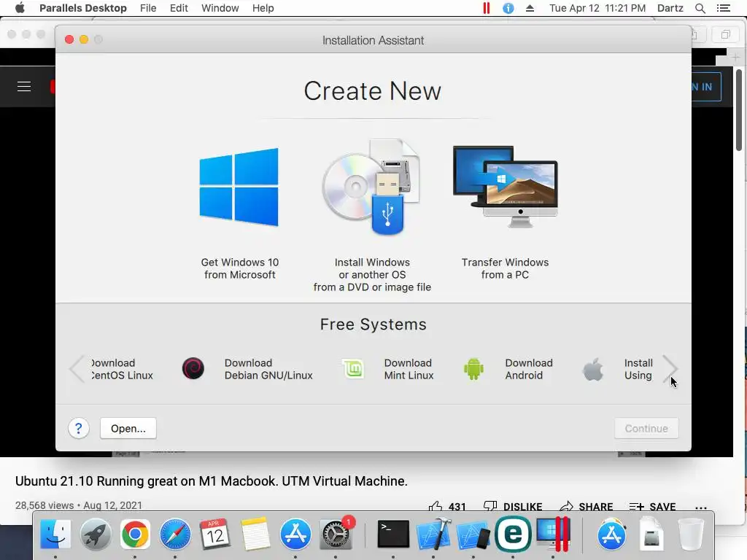Select Get Windows 10 from Microsoft icon
Viewport: 747px width, 560px height.
239,187
